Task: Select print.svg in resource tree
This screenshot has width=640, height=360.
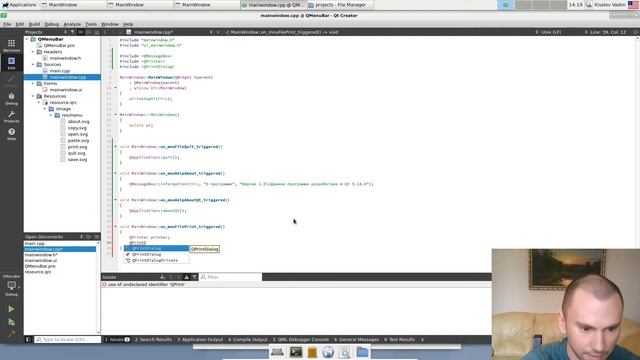Action: pyautogui.click(x=77, y=147)
